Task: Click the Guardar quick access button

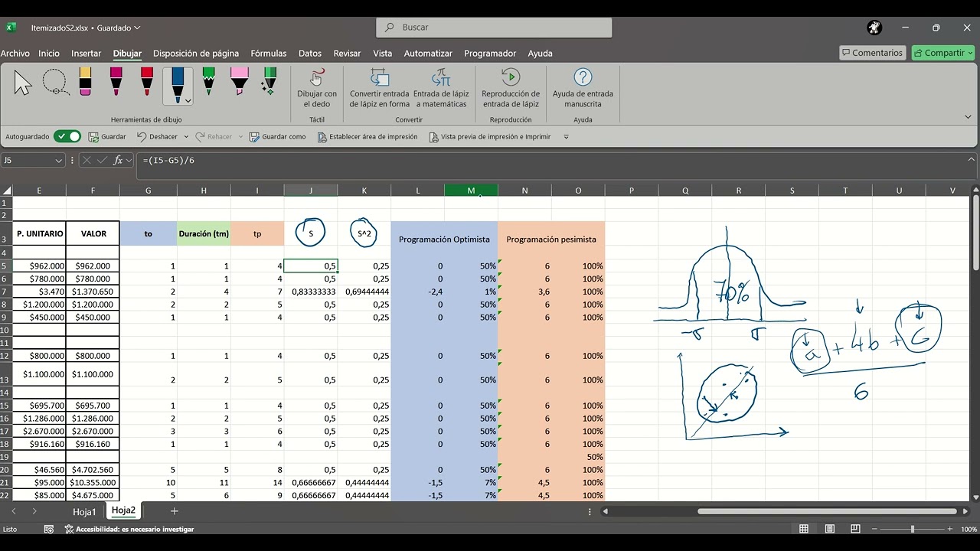Action: [107, 136]
